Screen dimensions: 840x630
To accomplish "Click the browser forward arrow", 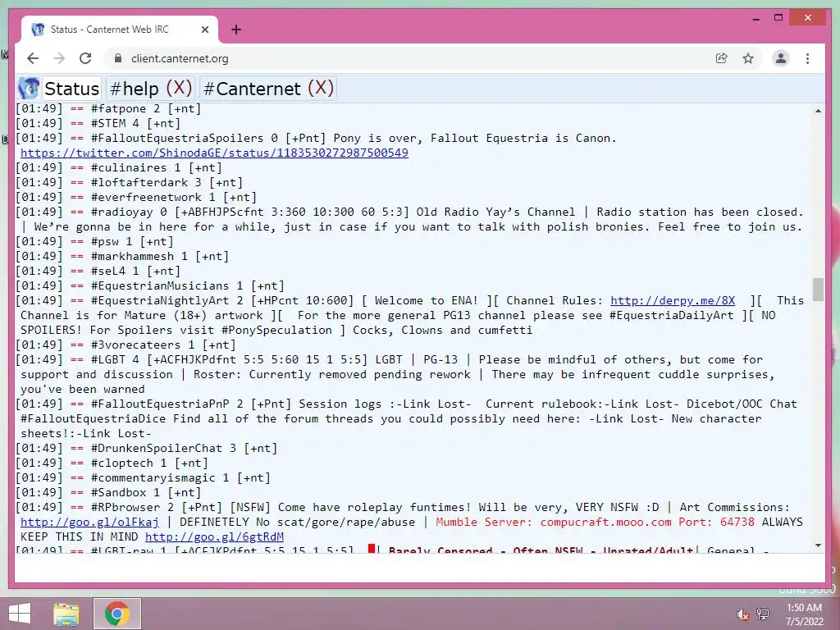I will pos(59,58).
